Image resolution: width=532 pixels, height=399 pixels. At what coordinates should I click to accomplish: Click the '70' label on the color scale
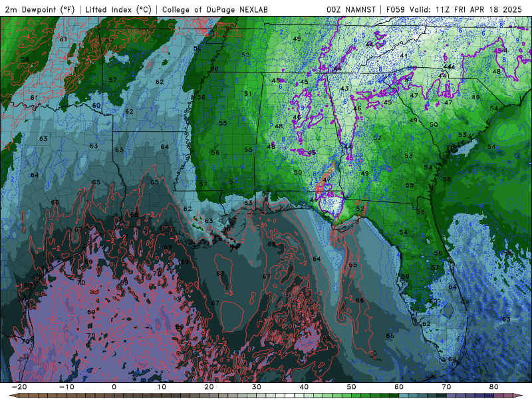click(446, 387)
